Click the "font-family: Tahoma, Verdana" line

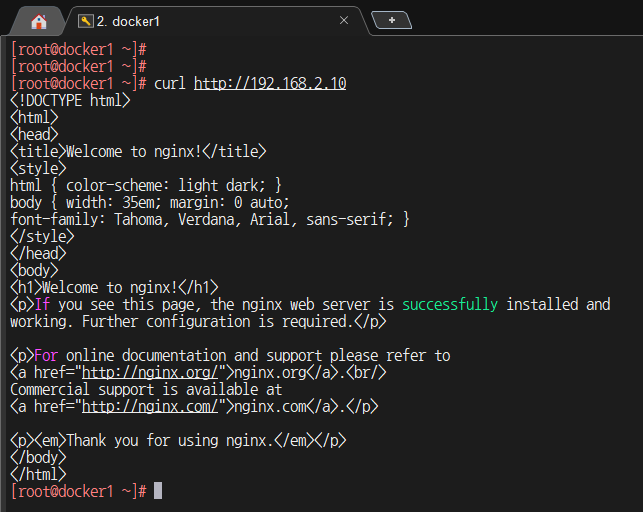point(210,219)
